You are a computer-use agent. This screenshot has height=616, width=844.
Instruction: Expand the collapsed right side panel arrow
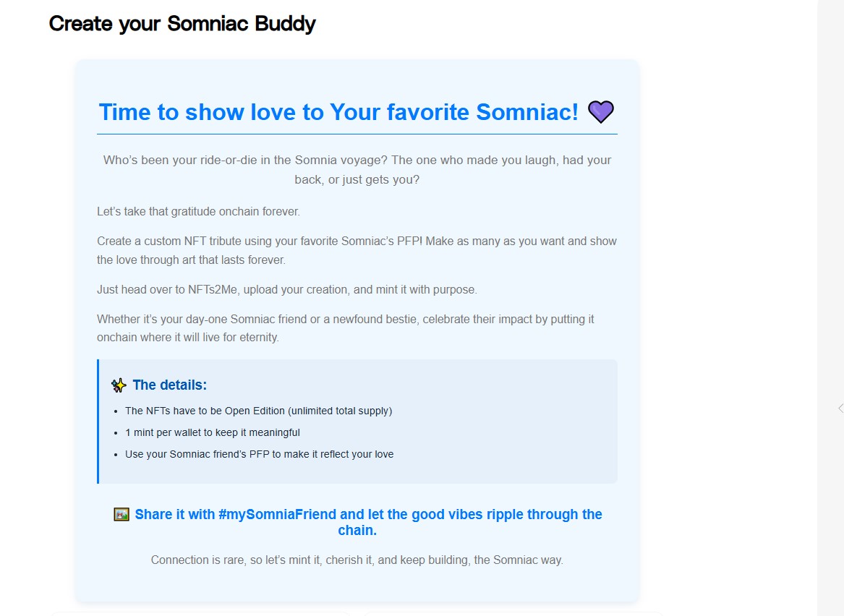click(x=840, y=408)
